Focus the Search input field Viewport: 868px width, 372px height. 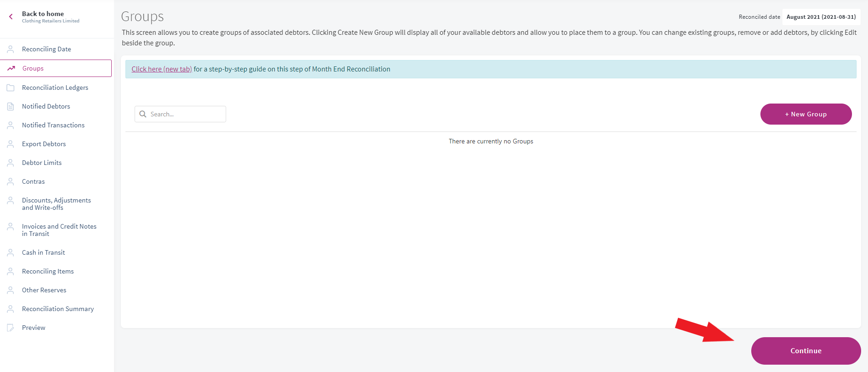coord(180,114)
